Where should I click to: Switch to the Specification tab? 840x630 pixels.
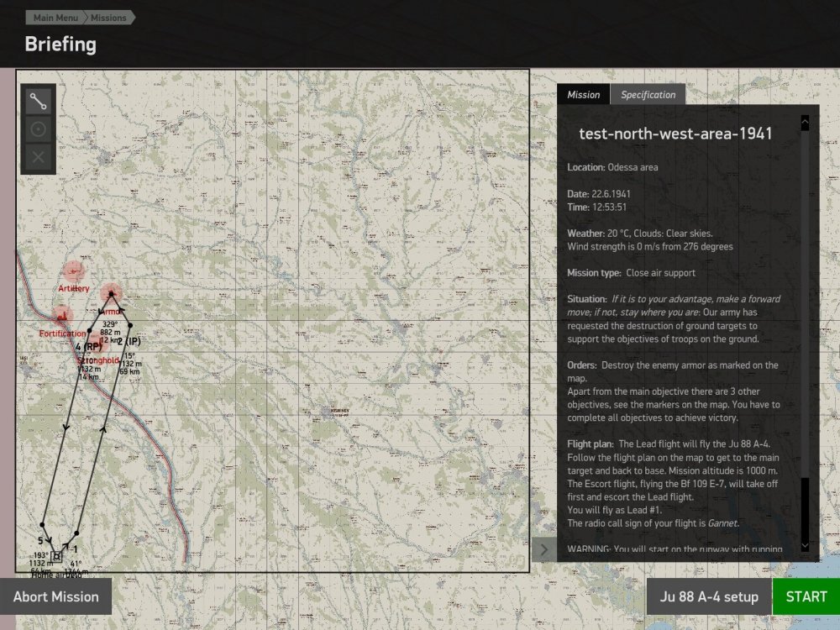[x=648, y=95]
